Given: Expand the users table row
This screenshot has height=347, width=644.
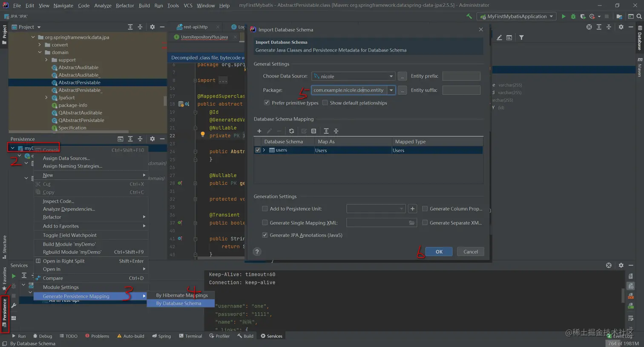Looking at the screenshot, I should 264,150.
